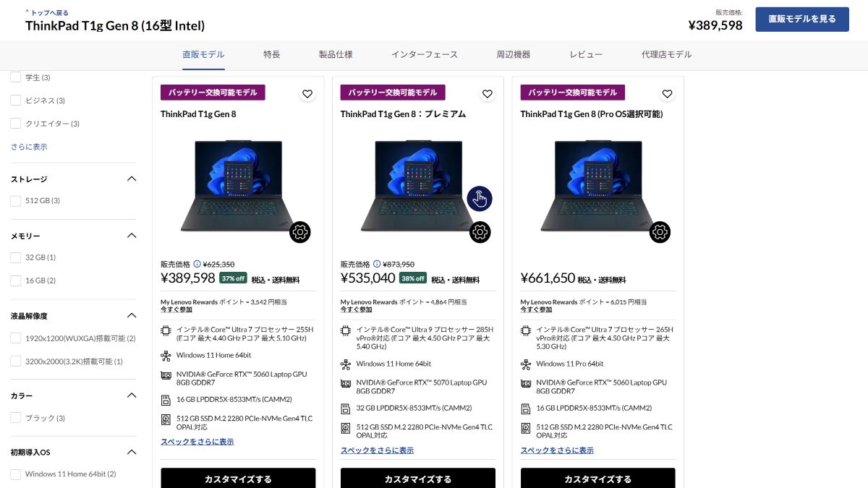Collapse the 液晶解像度 filter section
Screen dimensions: 868x488
132,315
